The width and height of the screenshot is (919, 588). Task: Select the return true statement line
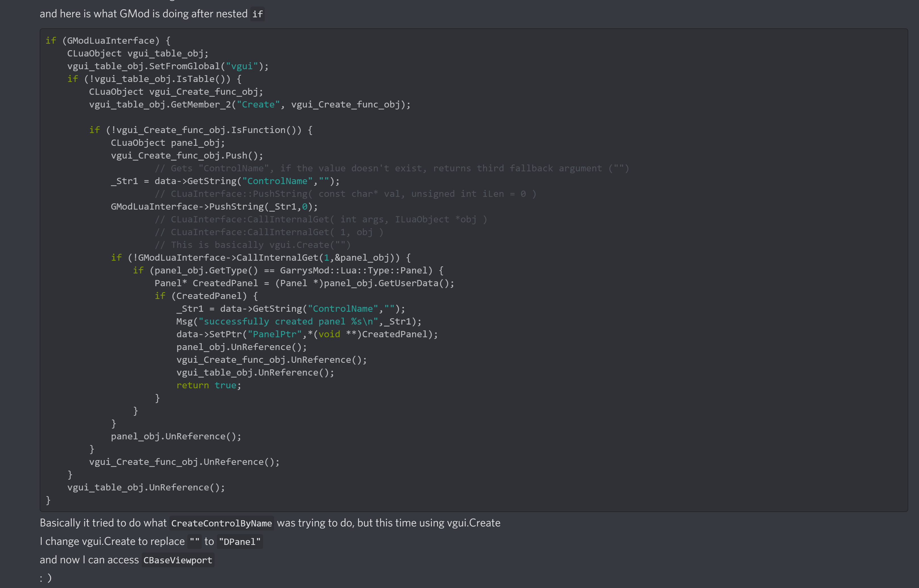[x=208, y=385]
